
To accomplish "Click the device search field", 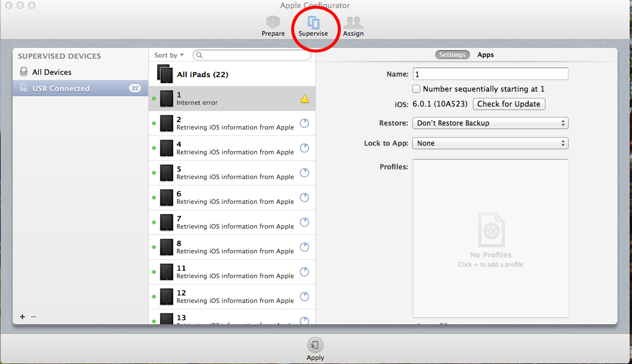I will coord(252,55).
